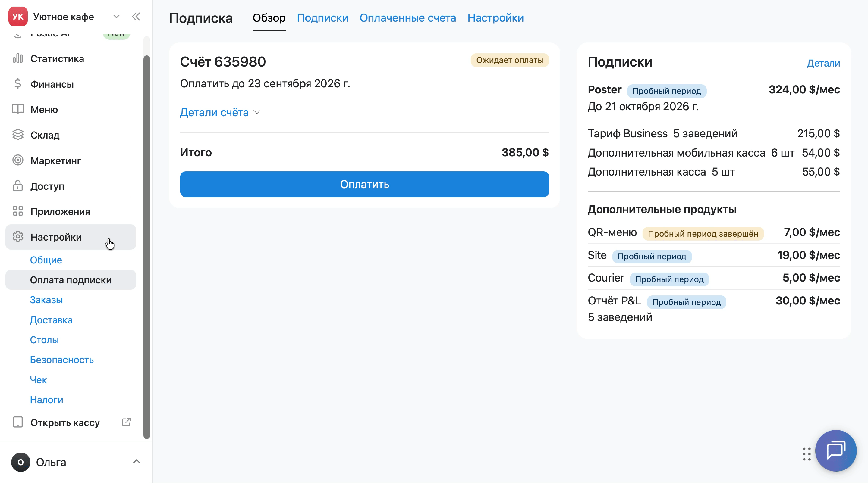This screenshot has width=868, height=483.
Task: Collapse the sidebar with the double-chevron icon
Action: tap(136, 17)
